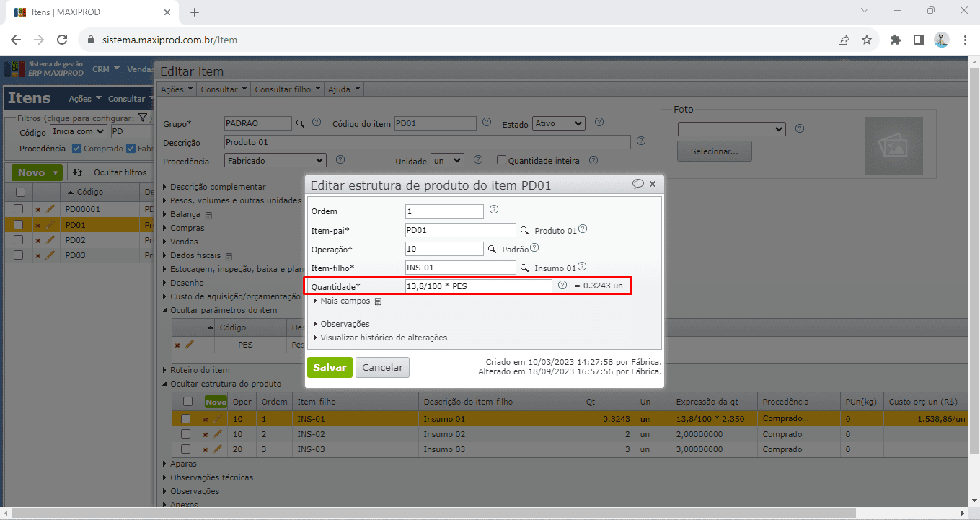
Task: Show help for the Quantidade expression field
Action: (562, 286)
